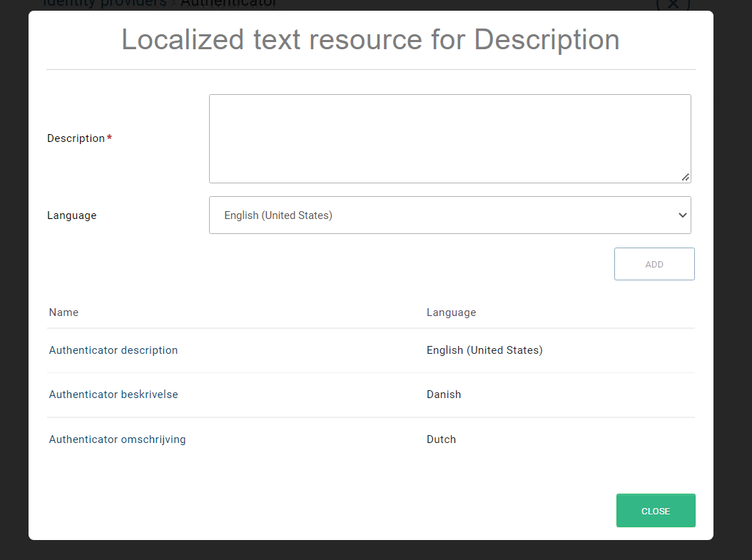This screenshot has height=560, width=752.
Task: Click the Danish language cell
Action: coord(444,394)
